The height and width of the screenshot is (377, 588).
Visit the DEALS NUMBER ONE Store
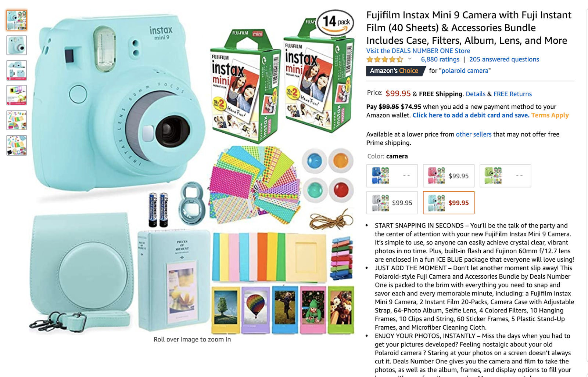[x=418, y=51]
